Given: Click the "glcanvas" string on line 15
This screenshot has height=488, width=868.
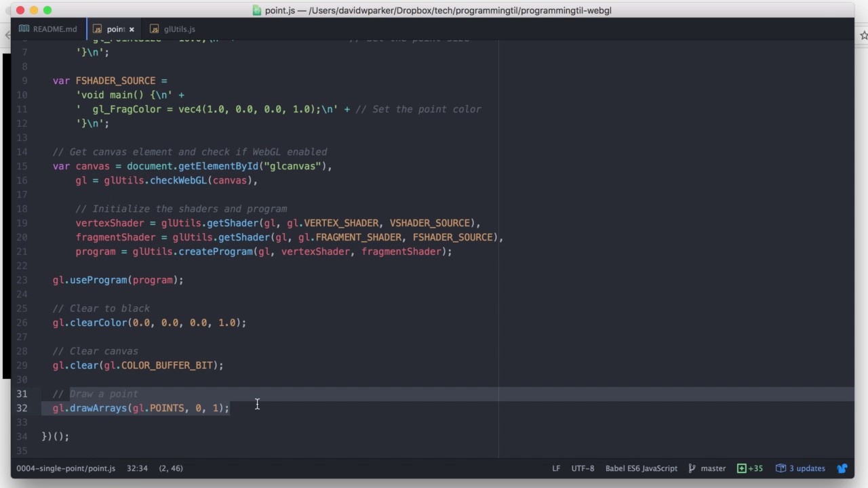Looking at the screenshot, I should pyautogui.click(x=292, y=166).
